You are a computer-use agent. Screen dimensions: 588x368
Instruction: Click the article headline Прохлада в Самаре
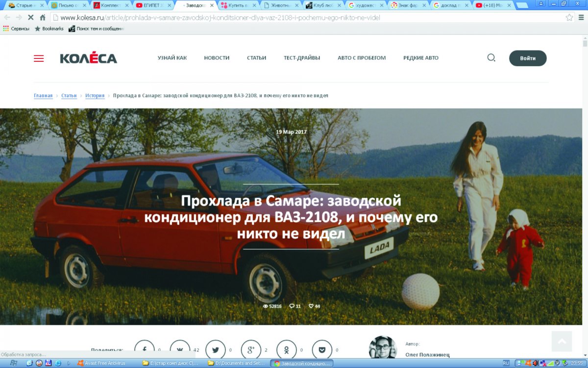point(291,216)
